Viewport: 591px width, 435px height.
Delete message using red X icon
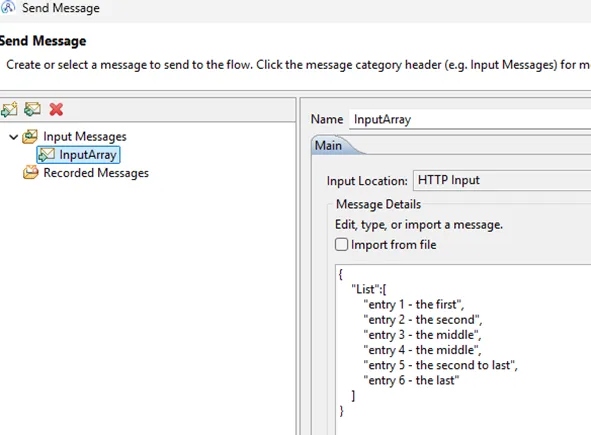click(56, 109)
